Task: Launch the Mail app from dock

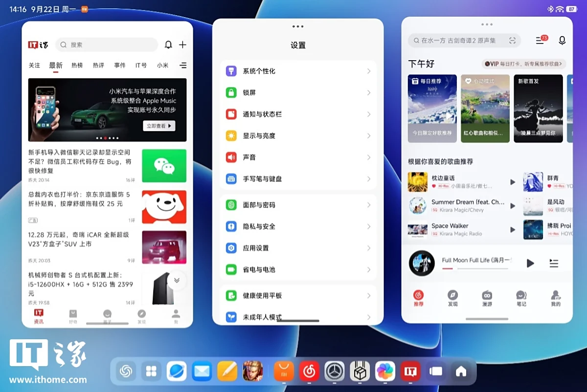Action: pos(202,372)
